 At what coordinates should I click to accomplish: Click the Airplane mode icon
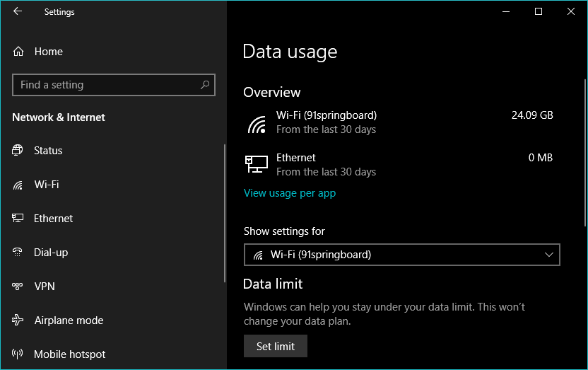pyautogui.click(x=18, y=320)
